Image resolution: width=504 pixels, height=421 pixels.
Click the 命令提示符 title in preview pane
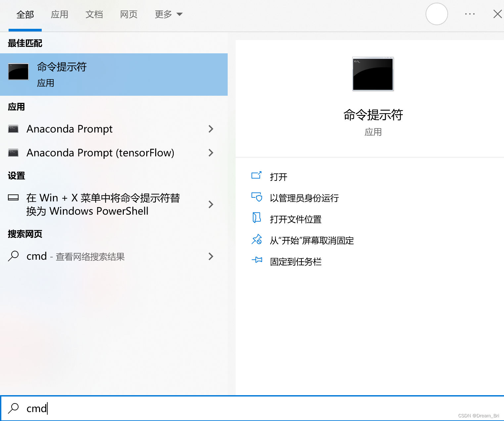click(x=373, y=115)
